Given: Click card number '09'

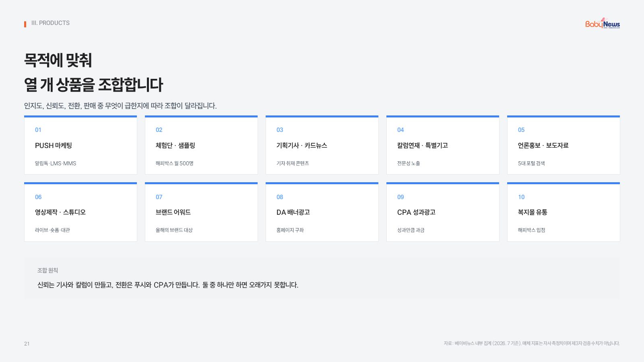Looking at the screenshot, I should pos(400,197).
